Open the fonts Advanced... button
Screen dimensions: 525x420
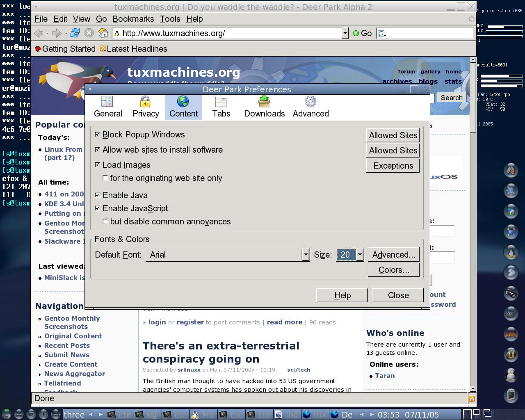click(x=394, y=255)
